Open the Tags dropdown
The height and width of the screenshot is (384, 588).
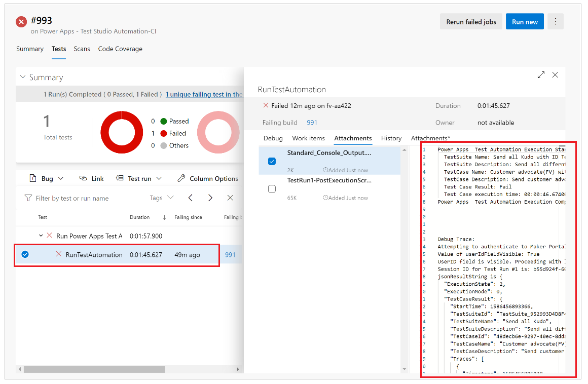coord(161,198)
